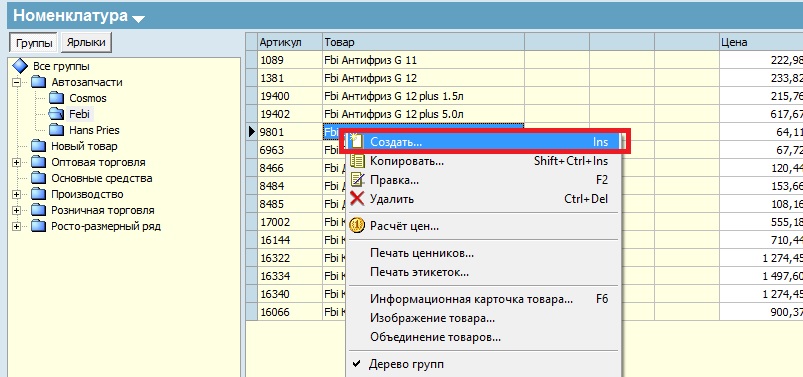Choose Информационная карточка товара menu entry
This screenshot has width=803, height=377.
[471, 299]
